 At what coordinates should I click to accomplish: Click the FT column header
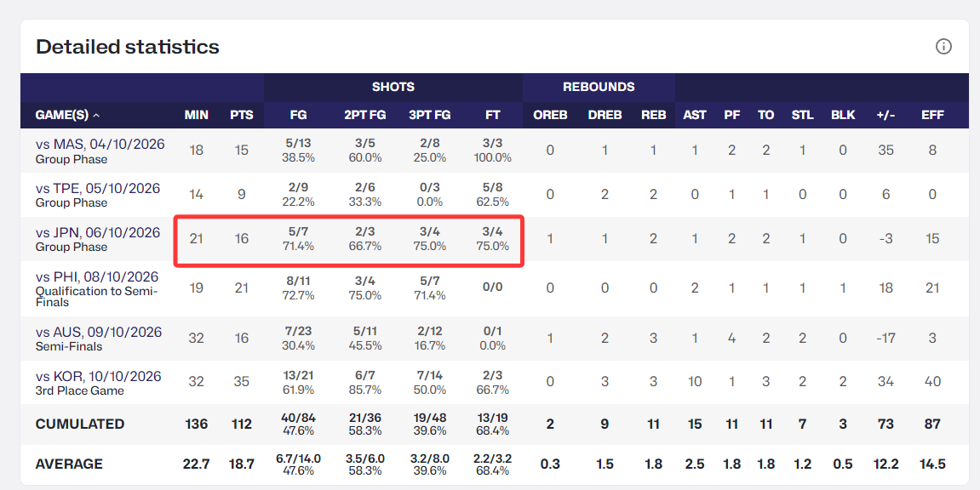[x=492, y=115]
